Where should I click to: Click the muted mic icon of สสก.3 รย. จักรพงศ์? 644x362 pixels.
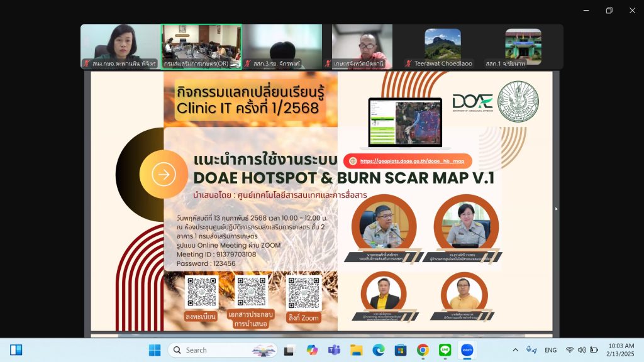(247, 63)
